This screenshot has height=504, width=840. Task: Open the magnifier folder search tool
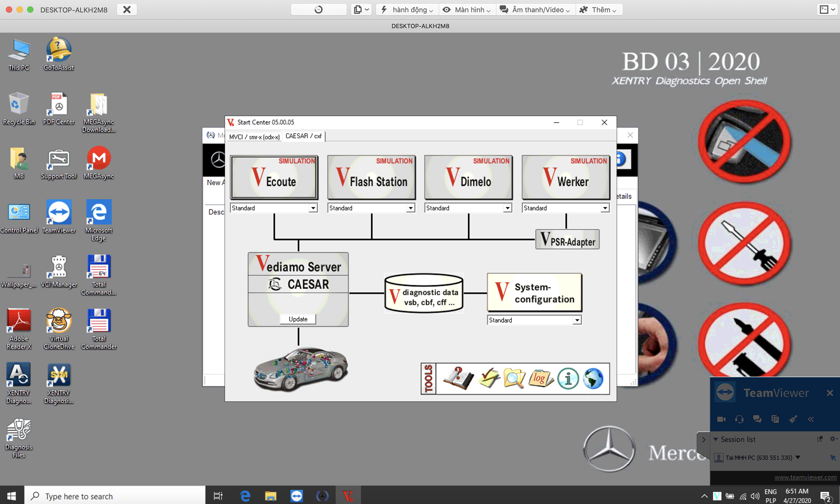pyautogui.click(x=514, y=379)
